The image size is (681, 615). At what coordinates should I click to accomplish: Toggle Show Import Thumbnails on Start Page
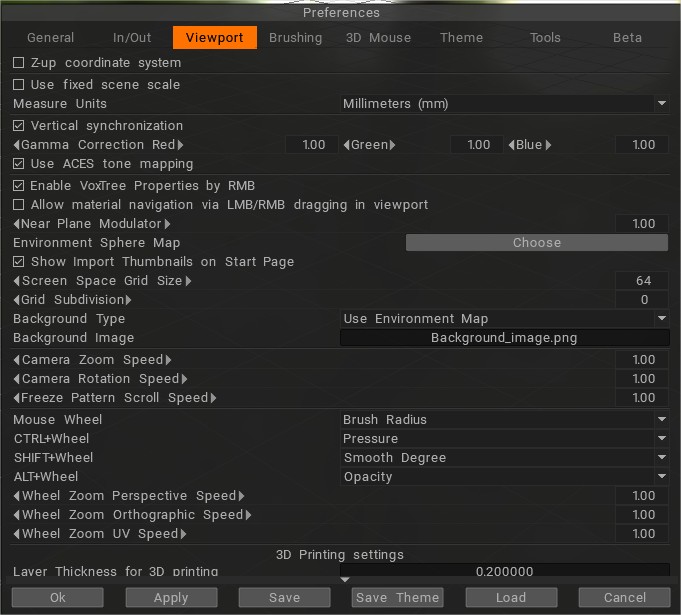[x=18, y=262]
